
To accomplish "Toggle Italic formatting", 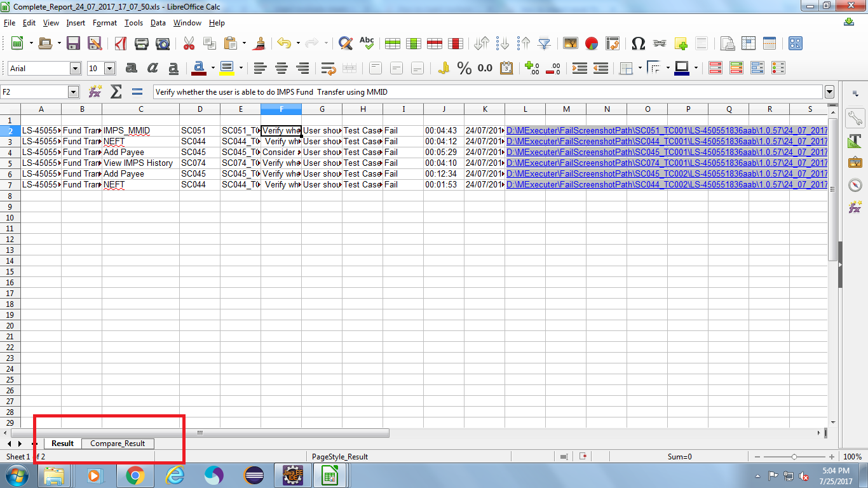I will point(153,68).
